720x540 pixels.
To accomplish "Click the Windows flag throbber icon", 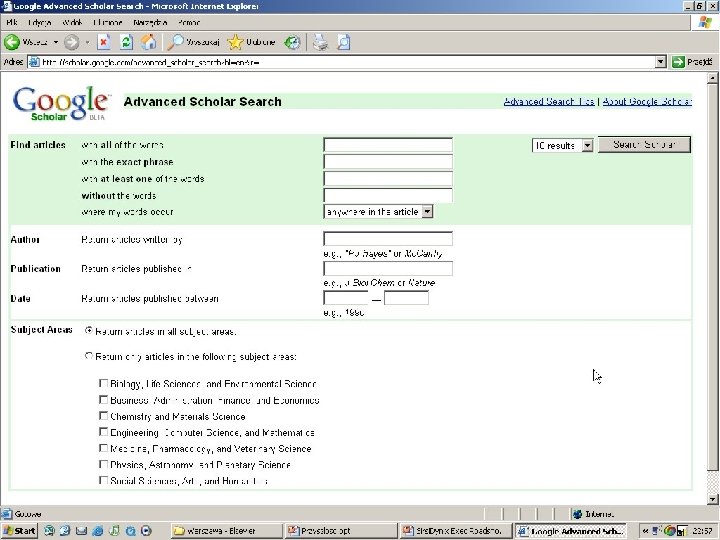I will 705,22.
